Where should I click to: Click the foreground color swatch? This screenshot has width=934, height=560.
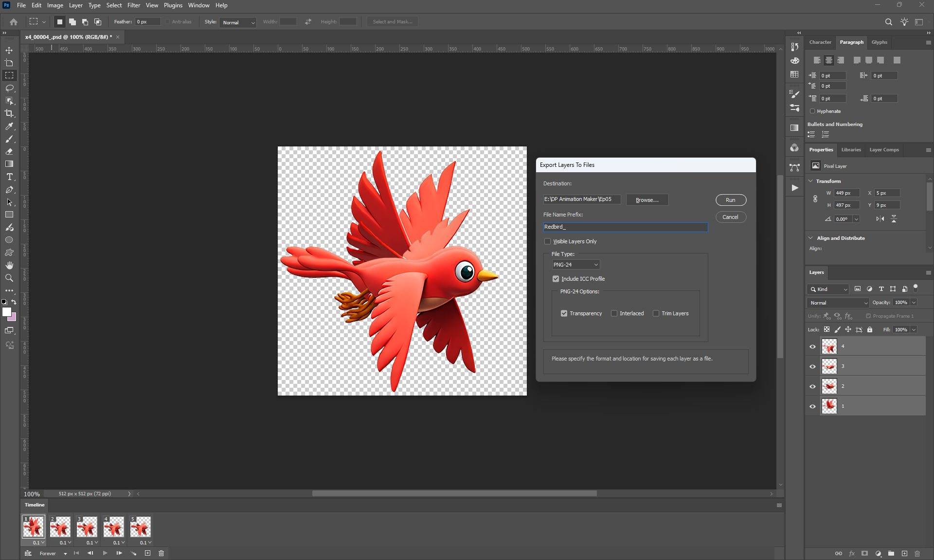(x=6, y=312)
